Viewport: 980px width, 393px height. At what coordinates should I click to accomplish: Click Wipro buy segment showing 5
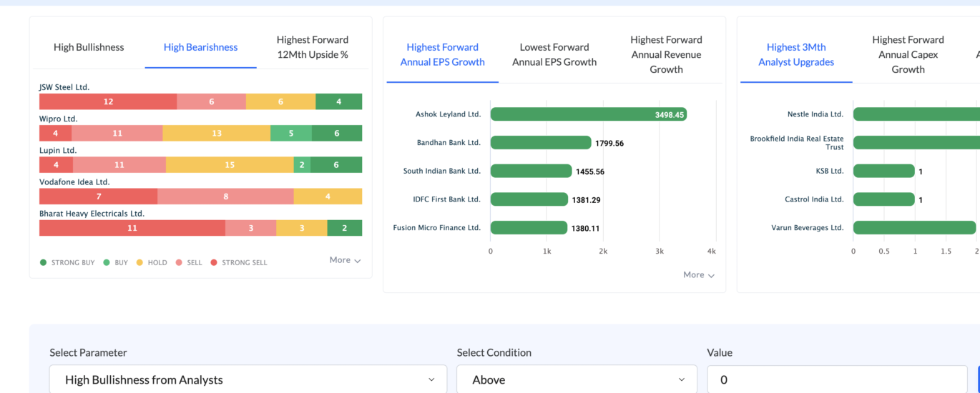tap(291, 133)
